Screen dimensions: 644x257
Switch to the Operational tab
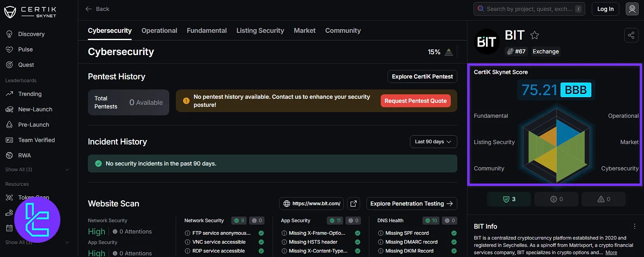159,31
